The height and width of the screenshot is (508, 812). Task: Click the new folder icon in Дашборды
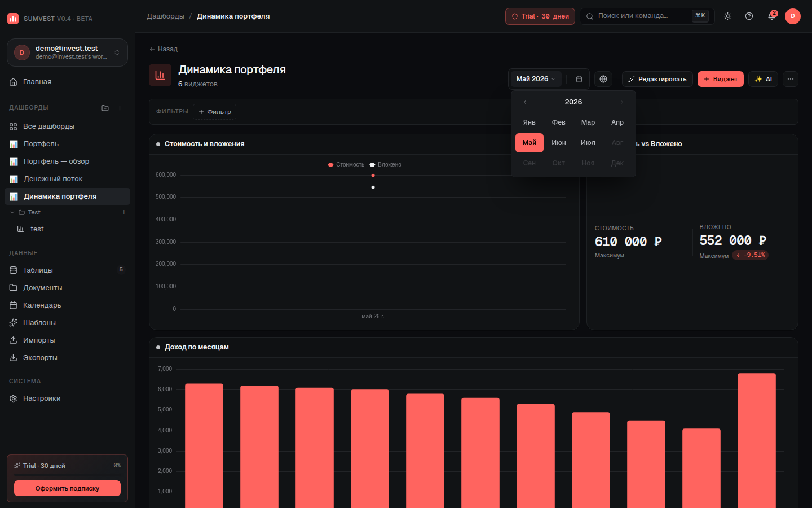click(x=105, y=108)
